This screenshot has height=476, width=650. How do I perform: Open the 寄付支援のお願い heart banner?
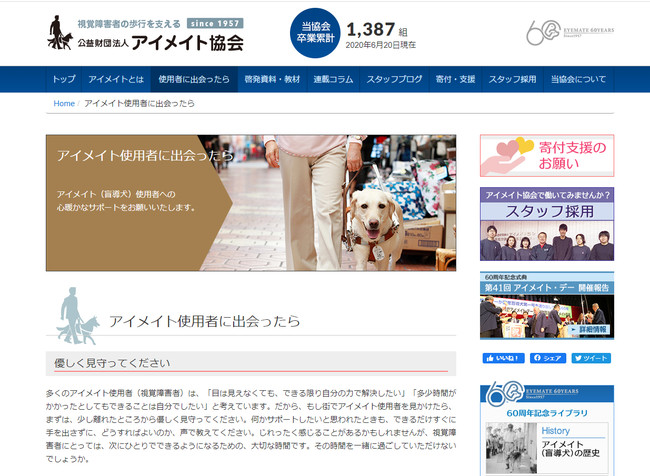[547, 155]
